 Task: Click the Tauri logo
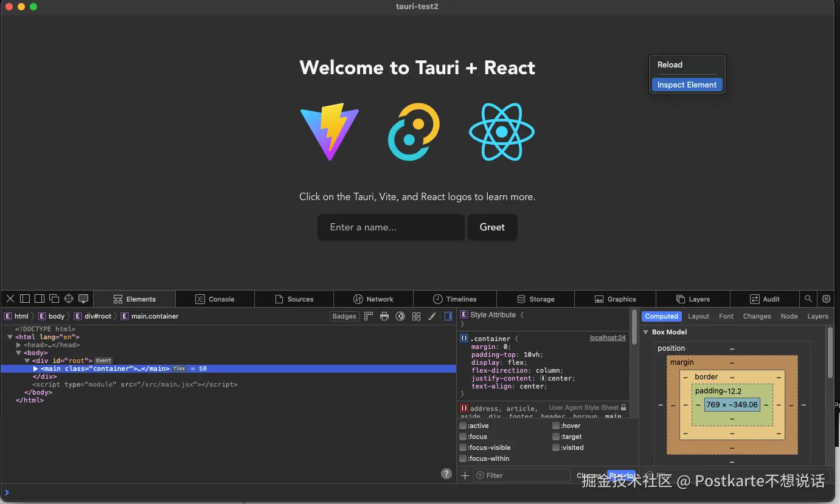414,132
